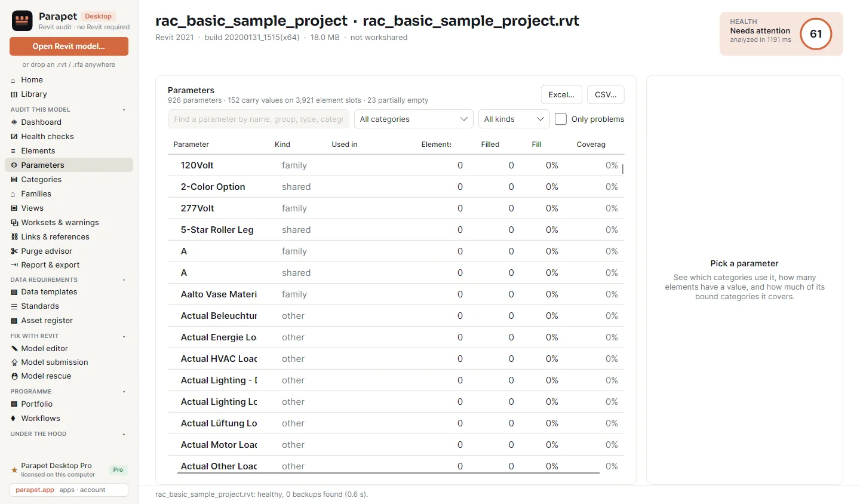Screen dimensions: 860x504
Task: Collapse the Programme section
Action: [124, 392]
